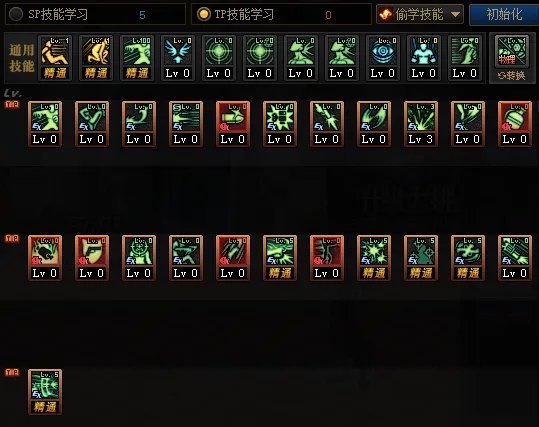The width and height of the screenshot is (539, 427).
Task: Select the lone mastered skill in bottom row
Action: tap(45, 392)
